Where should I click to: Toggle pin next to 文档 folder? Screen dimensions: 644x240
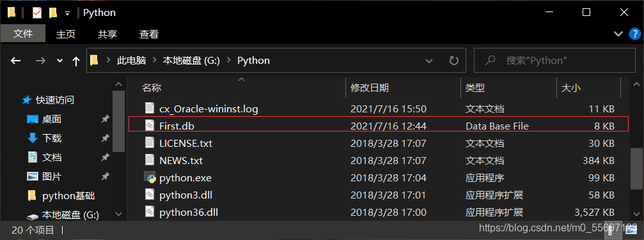[x=105, y=157]
